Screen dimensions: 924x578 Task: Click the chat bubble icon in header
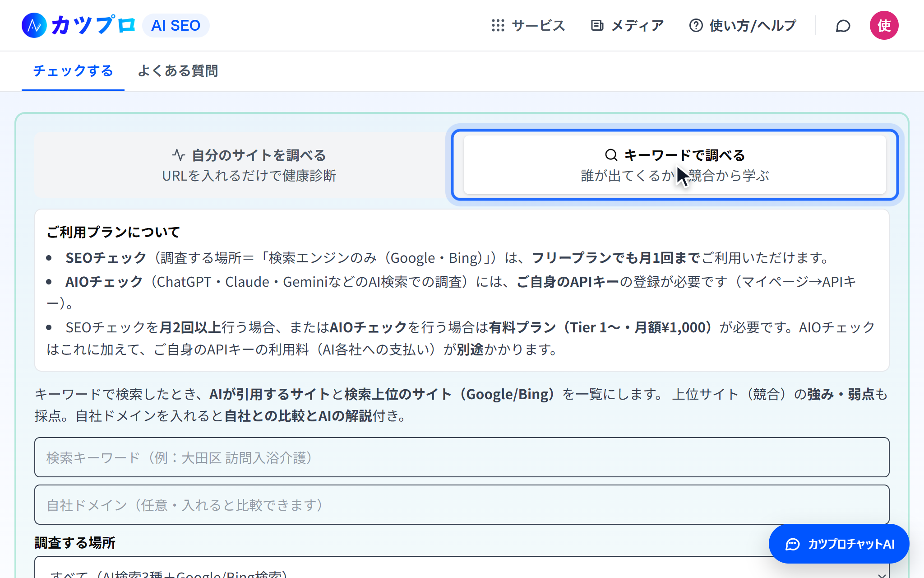point(843,26)
